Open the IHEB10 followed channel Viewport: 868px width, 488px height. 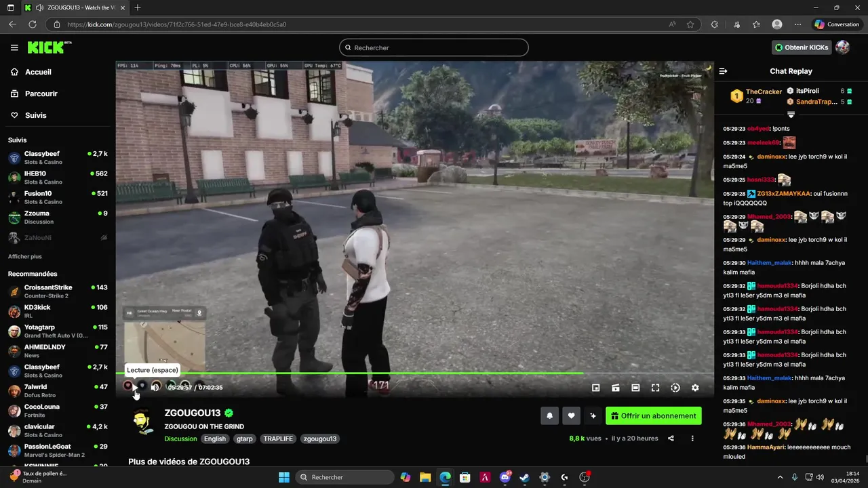[x=58, y=178]
